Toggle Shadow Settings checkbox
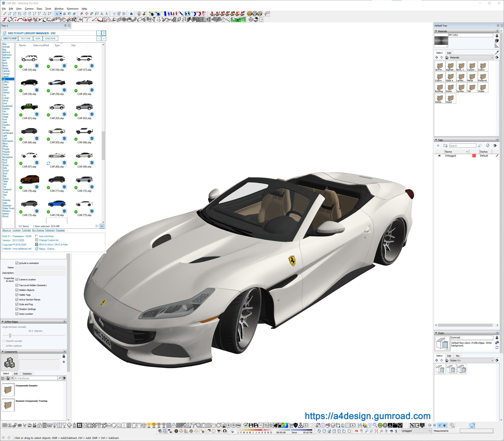The image size is (504, 441). 17,309
